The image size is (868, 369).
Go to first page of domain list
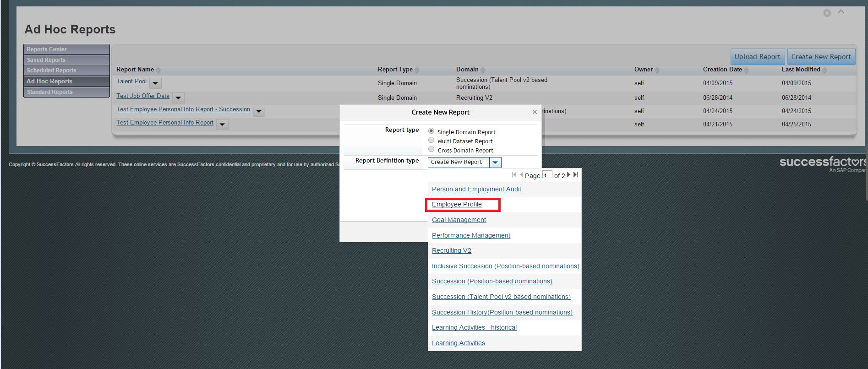[x=514, y=174]
